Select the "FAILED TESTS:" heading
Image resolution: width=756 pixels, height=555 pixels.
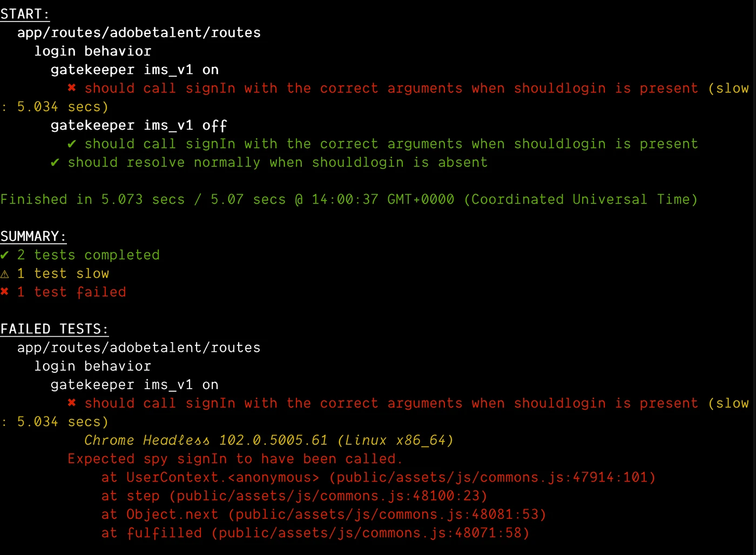(x=54, y=329)
